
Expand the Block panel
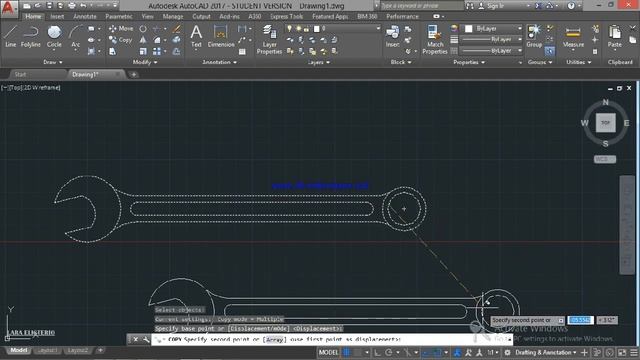(401, 62)
